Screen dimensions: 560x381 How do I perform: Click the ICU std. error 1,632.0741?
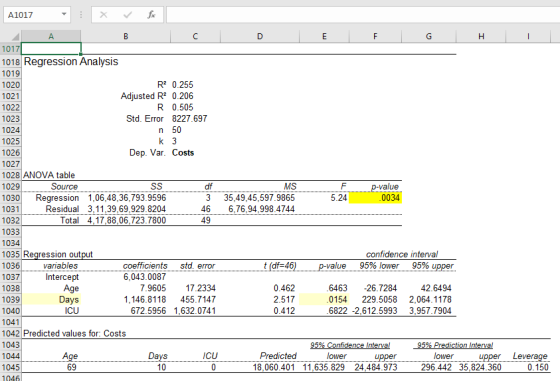195,311
